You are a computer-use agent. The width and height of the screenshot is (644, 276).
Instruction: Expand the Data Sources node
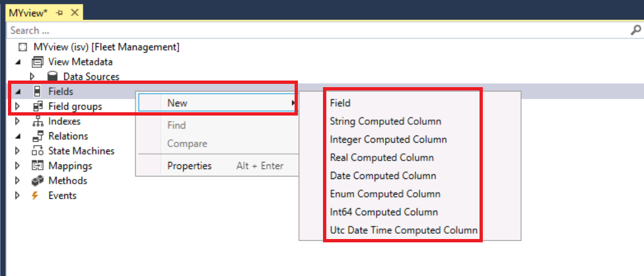32,77
